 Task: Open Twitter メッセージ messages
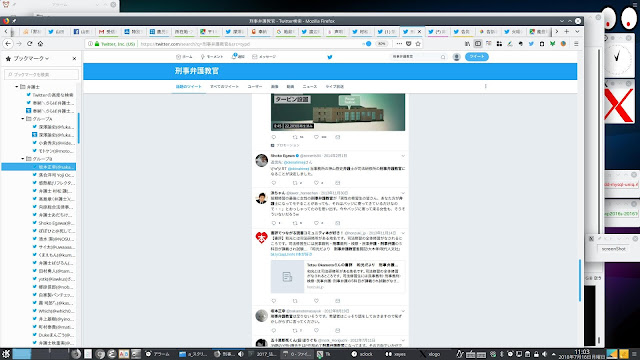coord(264,57)
